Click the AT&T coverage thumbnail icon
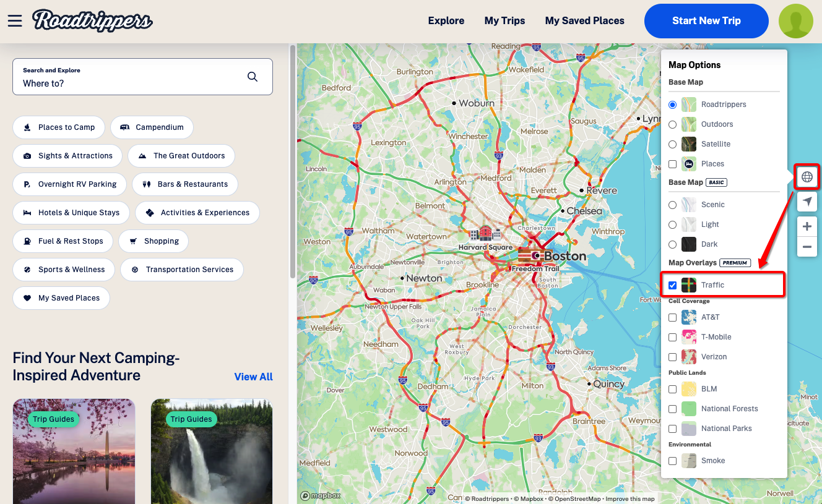This screenshot has height=504, width=822. (x=689, y=317)
